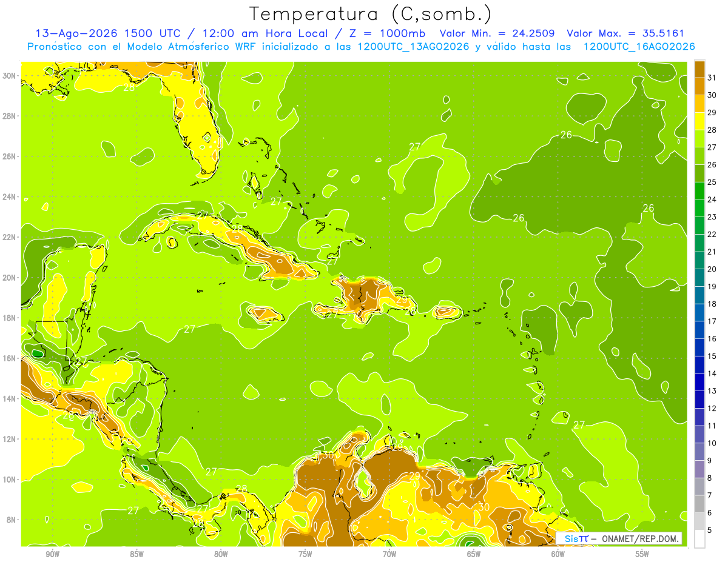This screenshot has height=562, width=728.
Task: Click the 16N latitude axis label
Action: [x=10, y=358]
